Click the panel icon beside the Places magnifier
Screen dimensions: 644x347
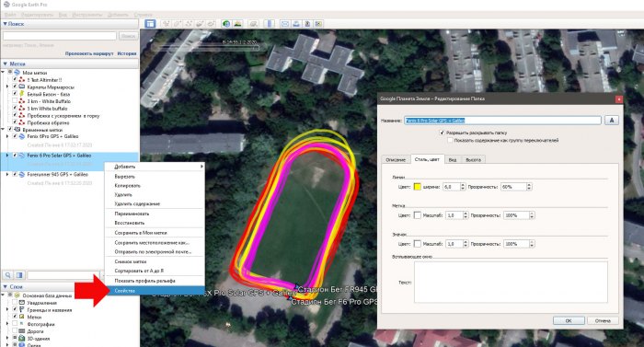(19, 275)
